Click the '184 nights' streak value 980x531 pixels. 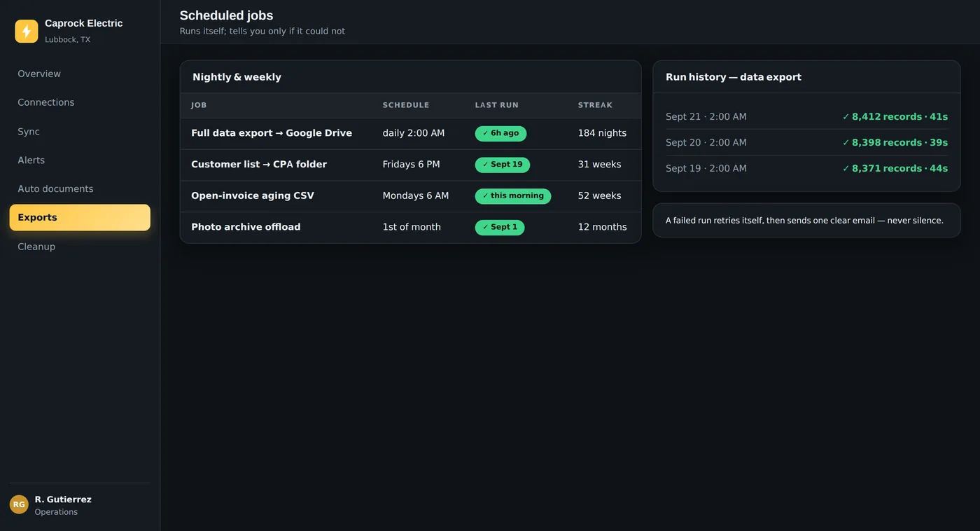click(x=602, y=133)
